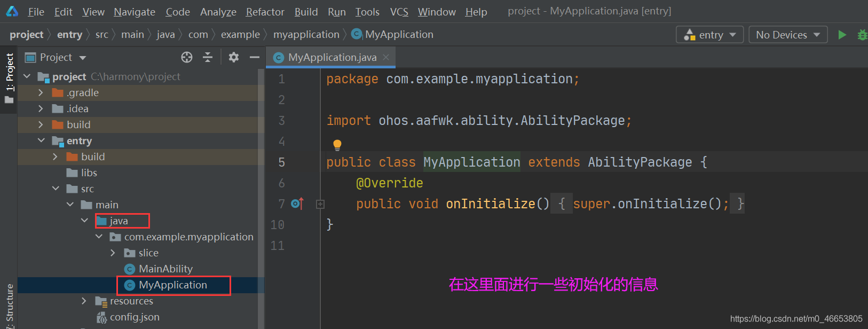Open the File menu
The width and height of the screenshot is (868, 329).
(36, 12)
